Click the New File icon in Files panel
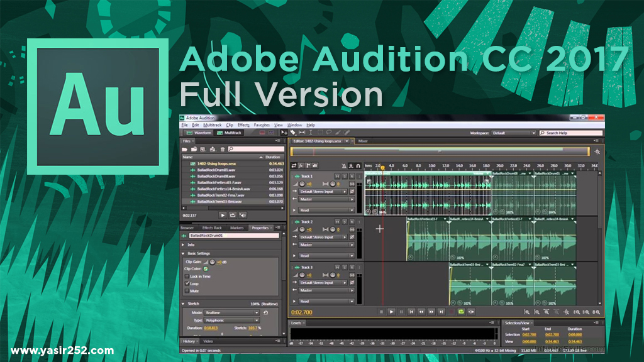The width and height of the screenshot is (644, 362). 203,149
